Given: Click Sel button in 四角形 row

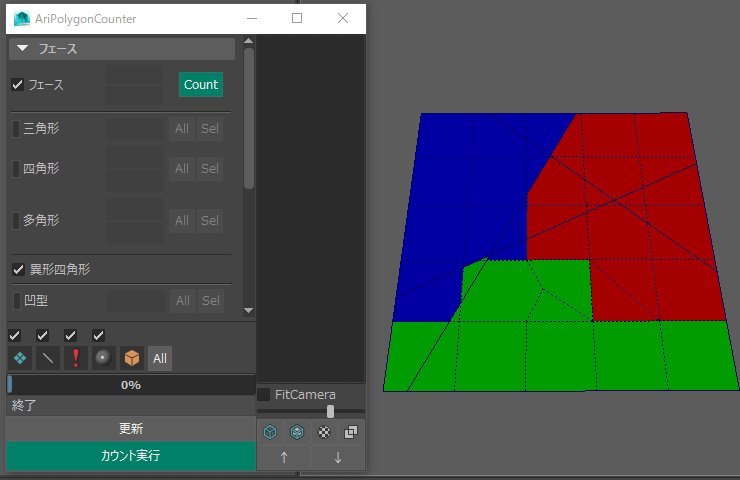Looking at the screenshot, I should (210, 168).
